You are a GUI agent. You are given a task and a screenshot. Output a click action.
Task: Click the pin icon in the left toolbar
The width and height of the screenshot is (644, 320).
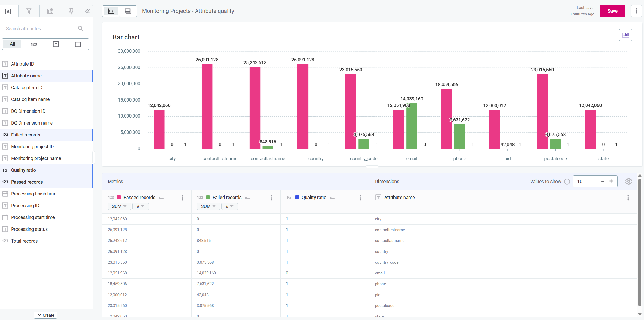pyautogui.click(x=71, y=11)
